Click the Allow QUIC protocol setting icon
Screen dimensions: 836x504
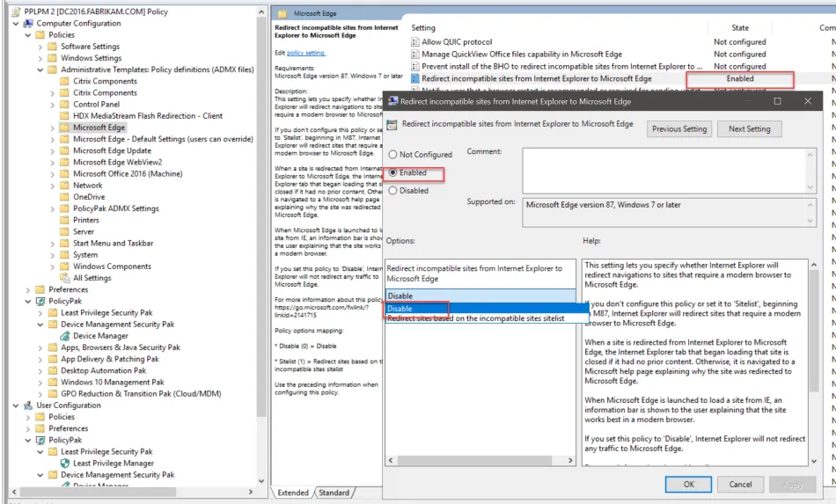pos(414,42)
